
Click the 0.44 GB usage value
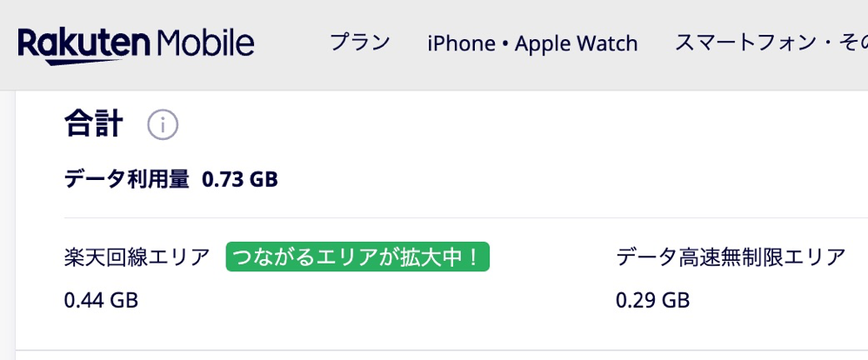(x=101, y=301)
